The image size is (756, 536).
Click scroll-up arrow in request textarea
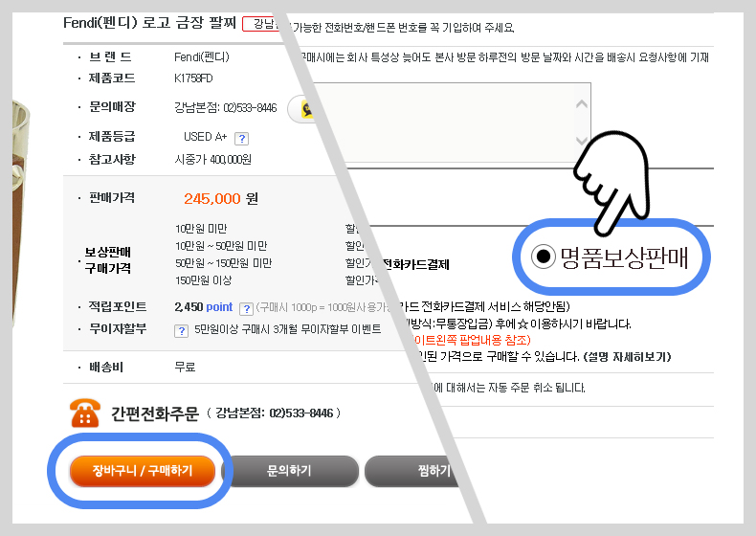[x=582, y=103]
